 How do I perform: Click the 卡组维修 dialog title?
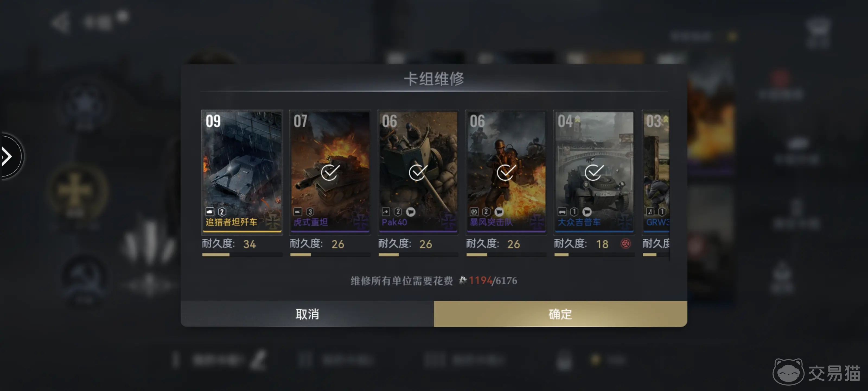coord(434,79)
